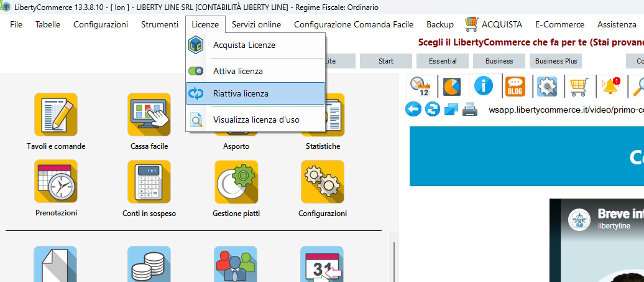Image resolution: width=644 pixels, height=282 pixels.
Task: Open the Asporto module
Action: coord(236,146)
